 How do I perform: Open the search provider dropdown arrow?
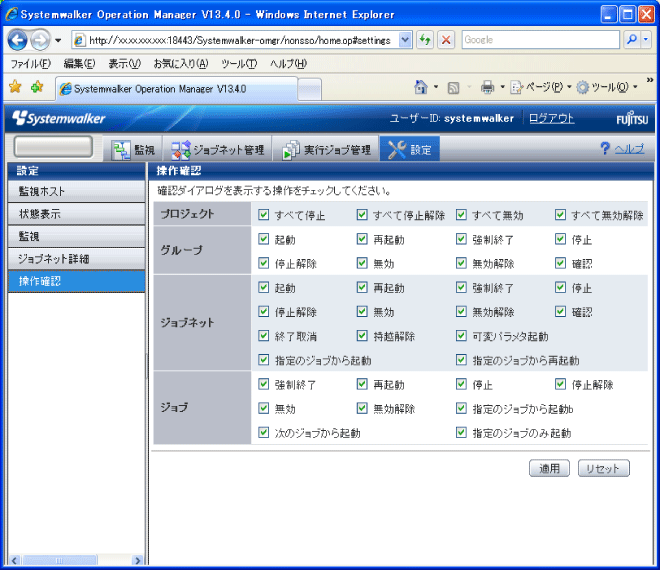(646, 40)
